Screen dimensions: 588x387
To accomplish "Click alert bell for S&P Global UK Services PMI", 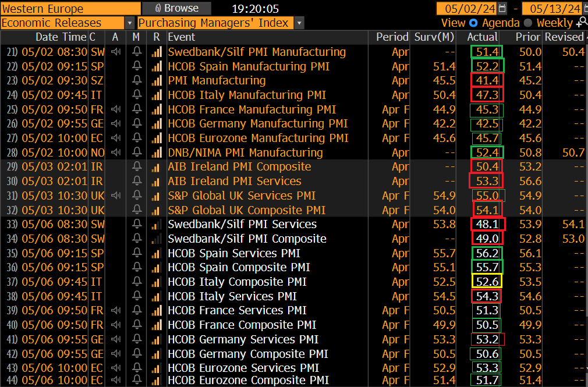I will (x=137, y=196).
